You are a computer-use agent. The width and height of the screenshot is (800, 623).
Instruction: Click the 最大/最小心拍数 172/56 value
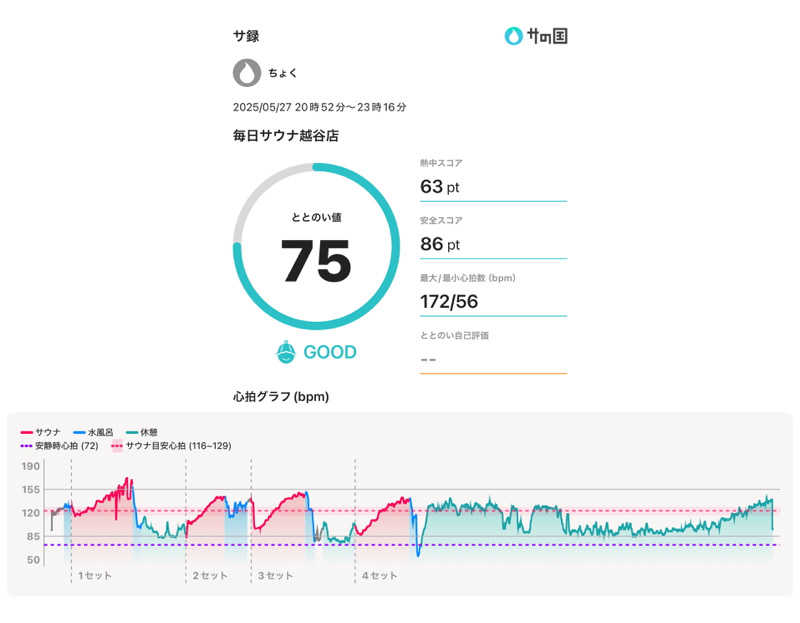coord(450,300)
